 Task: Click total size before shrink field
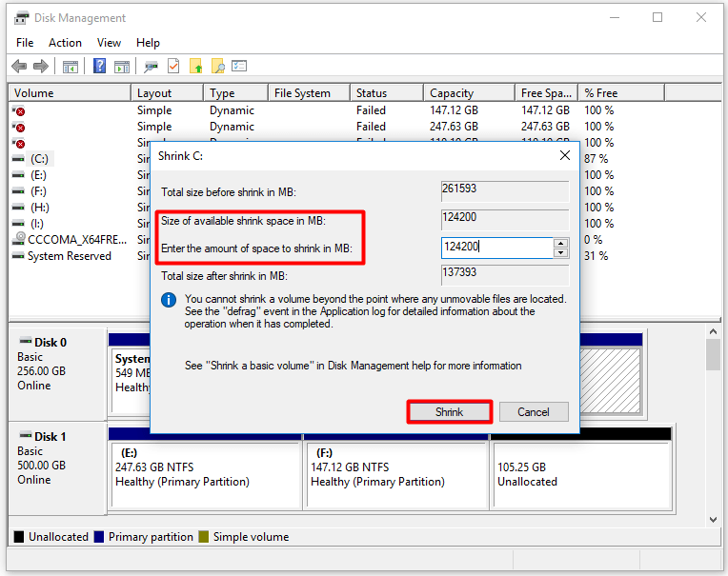click(x=505, y=191)
